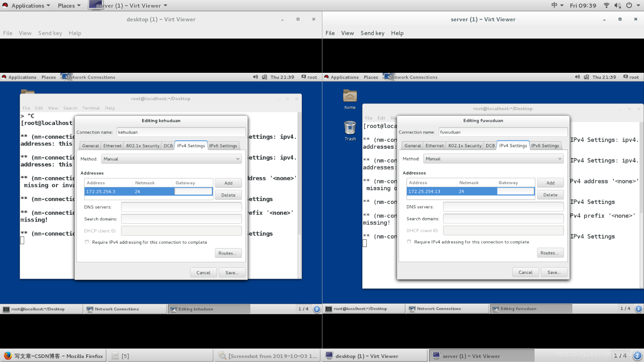Click the host input method indicator
Image resolution: width=644 pixels, height=362 pixels.
point(557,5)
